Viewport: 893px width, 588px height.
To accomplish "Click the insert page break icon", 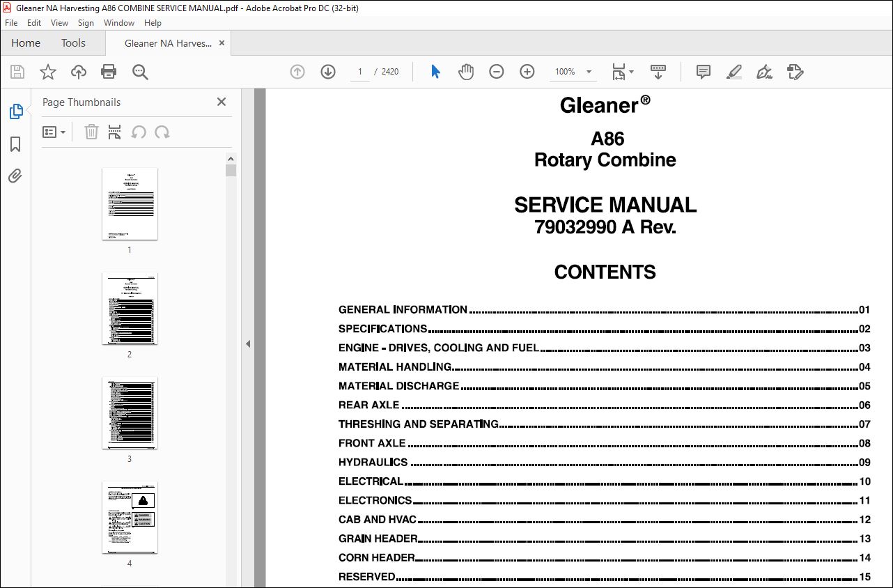I will [115, 132].
